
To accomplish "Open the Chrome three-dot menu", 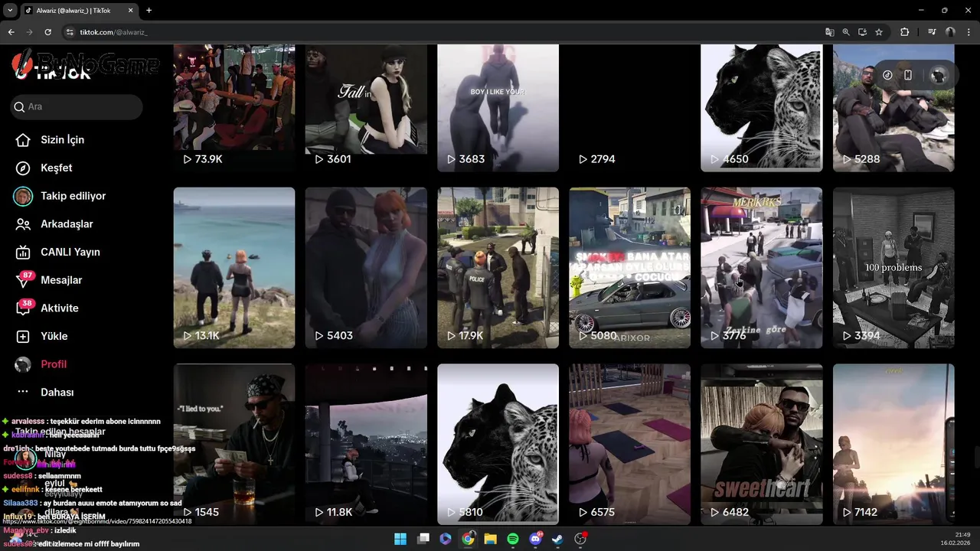I will coord(969,32).
